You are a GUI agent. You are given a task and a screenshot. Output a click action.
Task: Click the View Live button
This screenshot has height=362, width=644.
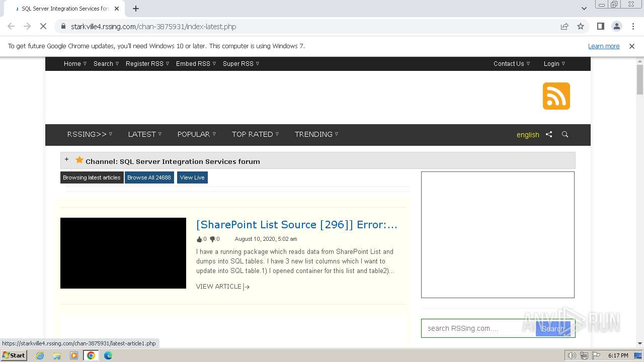tap(192, 177)
